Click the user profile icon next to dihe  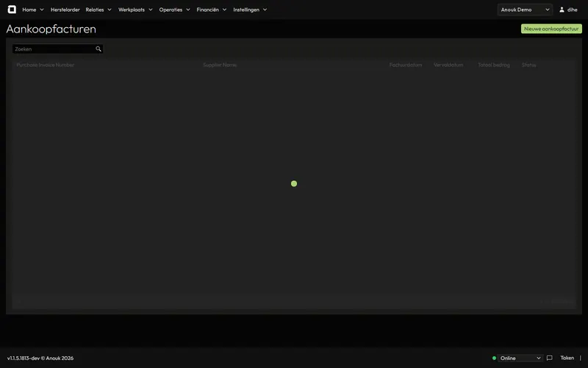(x=562, y=10)
